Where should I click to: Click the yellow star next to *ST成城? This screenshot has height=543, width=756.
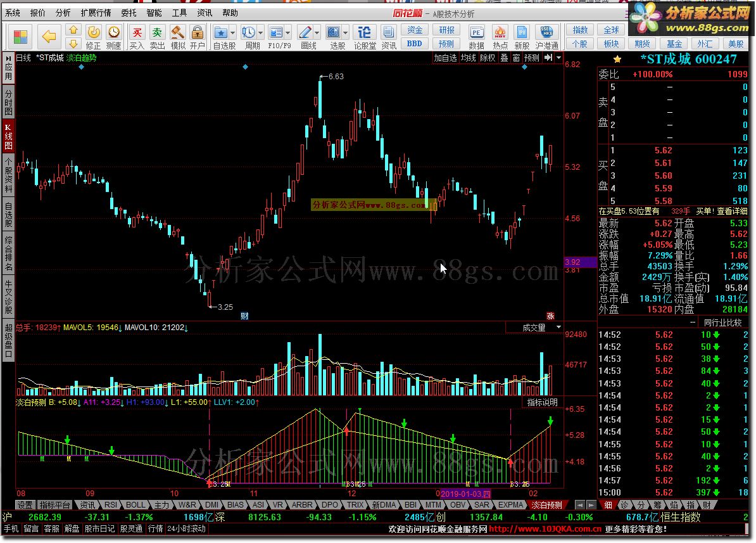pos(617,60)
